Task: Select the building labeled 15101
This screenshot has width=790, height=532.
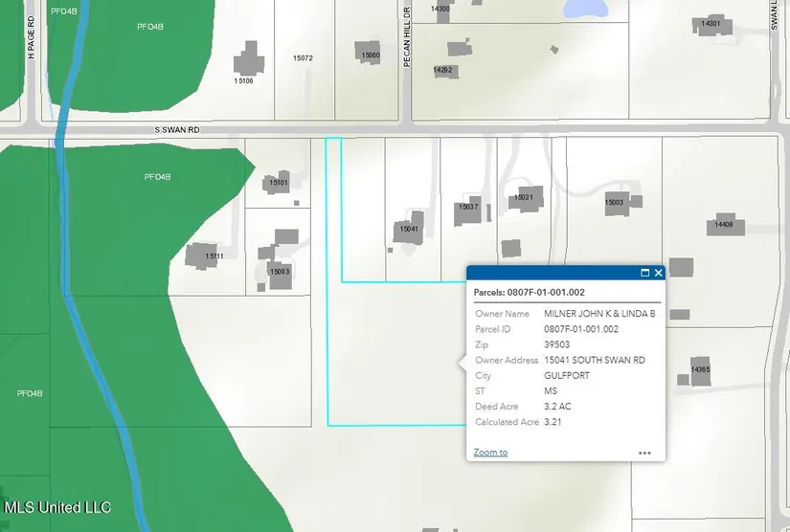Action: click(x=278, y=182)
